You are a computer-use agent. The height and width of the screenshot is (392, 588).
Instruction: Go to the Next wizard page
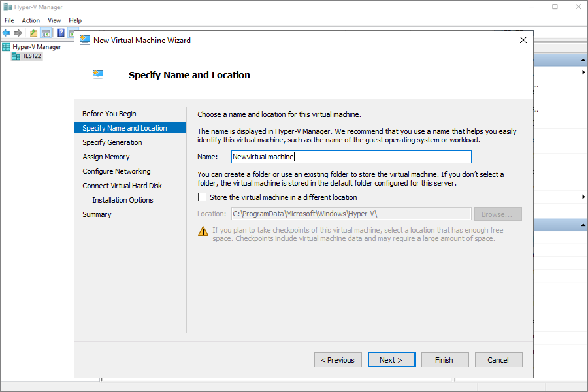click(x=391, y=360)
